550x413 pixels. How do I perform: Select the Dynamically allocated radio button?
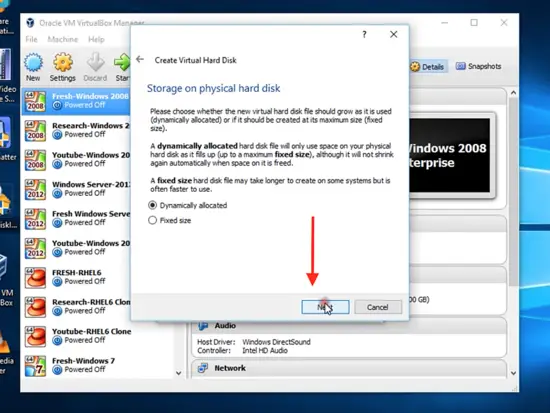click(152, 205)
